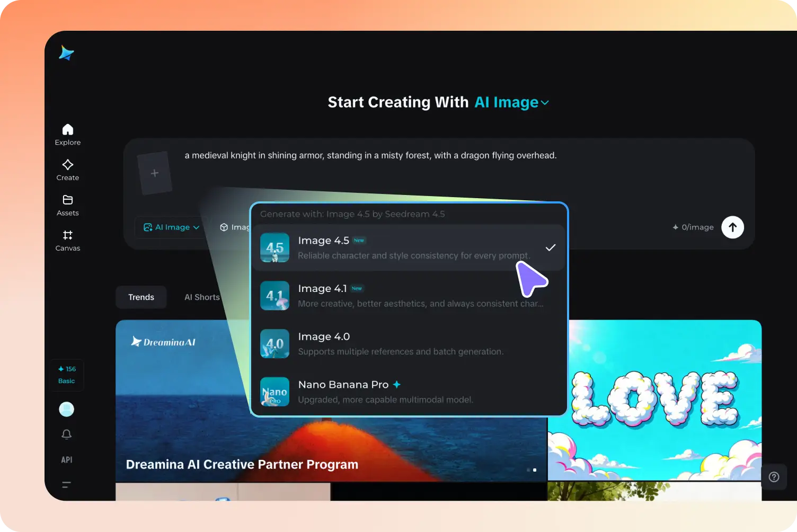Click the checkmark beside Image 4.5
797x532 pixels.
(x=551, y=247)
